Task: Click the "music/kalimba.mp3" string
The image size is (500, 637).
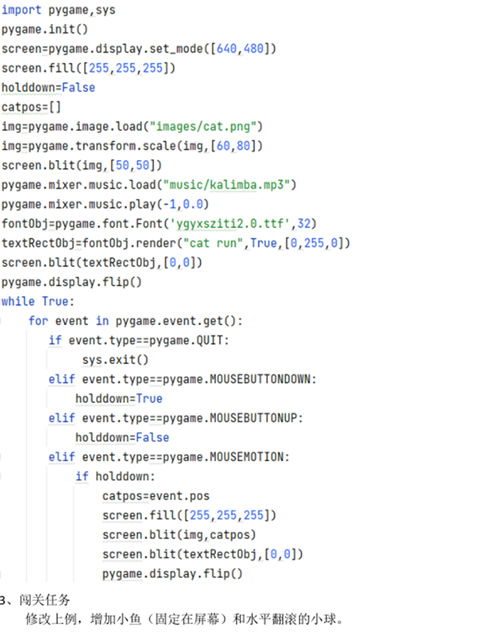Action: [x=230, y=185]
